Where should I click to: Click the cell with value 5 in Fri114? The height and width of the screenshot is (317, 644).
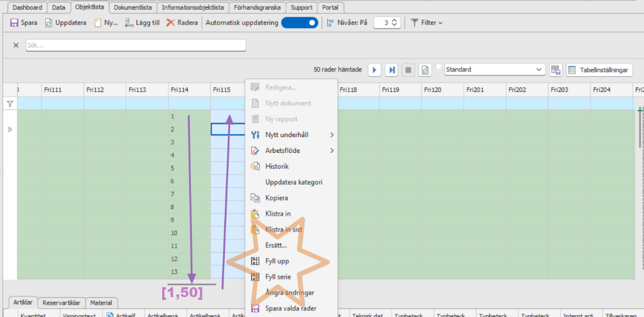189,168
